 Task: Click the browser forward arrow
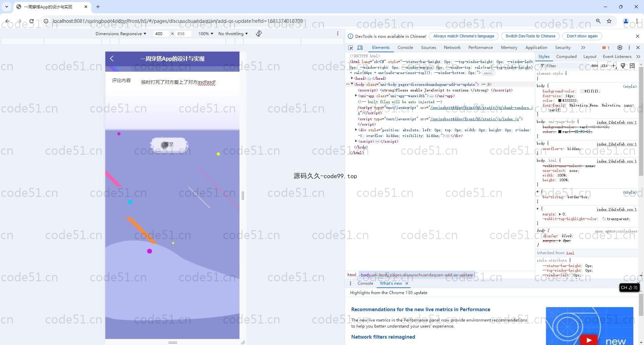click(19, 21)
